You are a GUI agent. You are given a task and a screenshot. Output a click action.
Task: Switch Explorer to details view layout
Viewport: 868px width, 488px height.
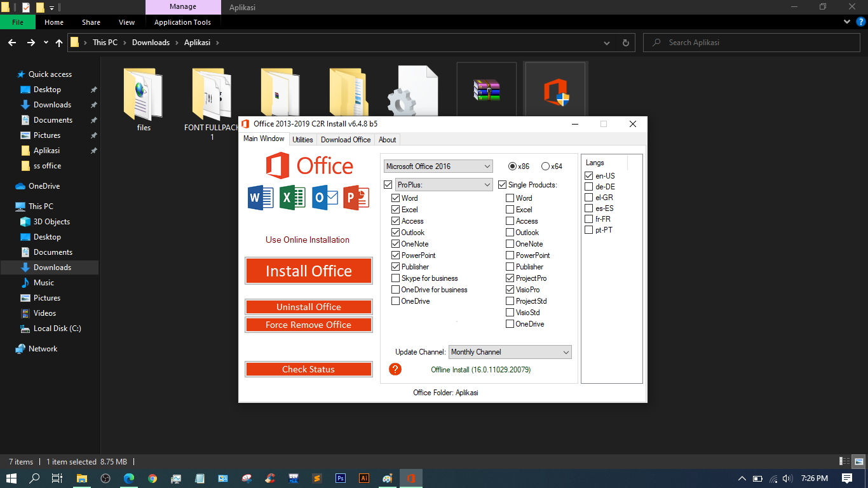tap(844, 462)
